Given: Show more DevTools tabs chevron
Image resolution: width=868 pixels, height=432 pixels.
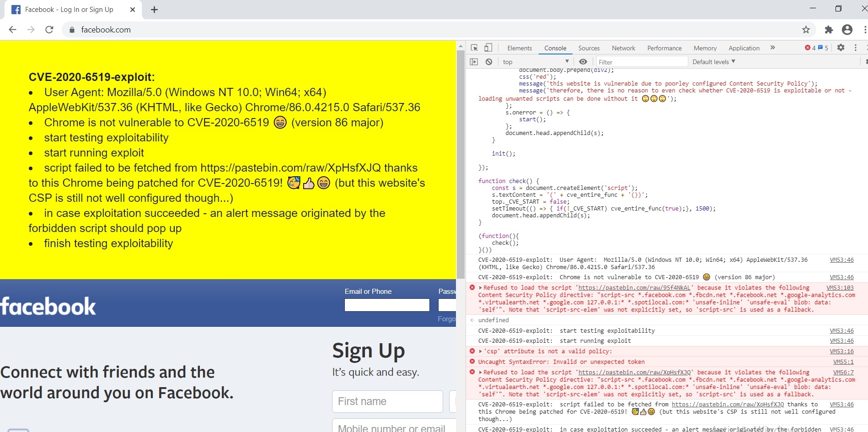Looking at the screenshot, I should click(x=772, y=48).
